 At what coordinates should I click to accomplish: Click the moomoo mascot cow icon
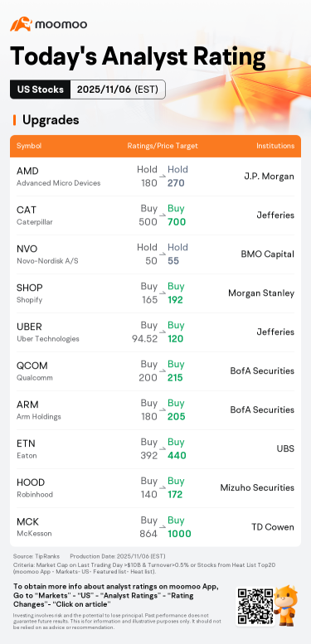pos(286,604)
